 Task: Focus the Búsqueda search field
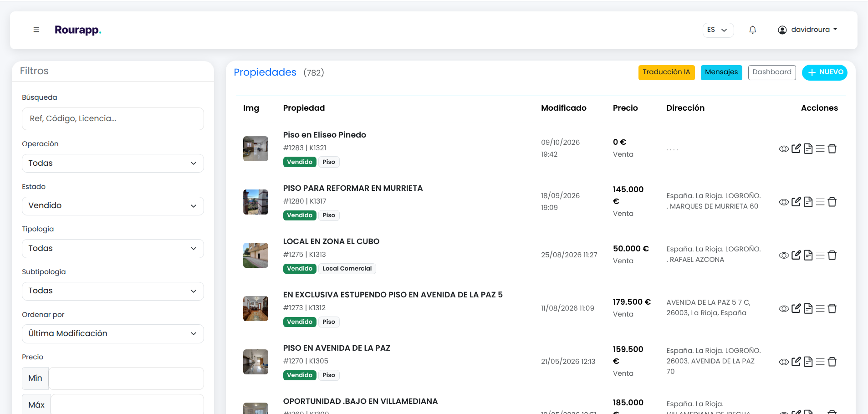coord(112,119)
